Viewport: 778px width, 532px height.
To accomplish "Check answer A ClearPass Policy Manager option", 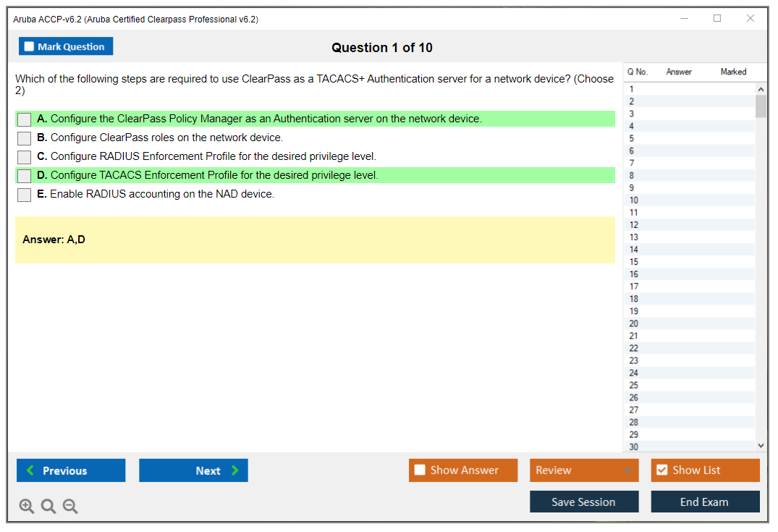I will point(24,119).
